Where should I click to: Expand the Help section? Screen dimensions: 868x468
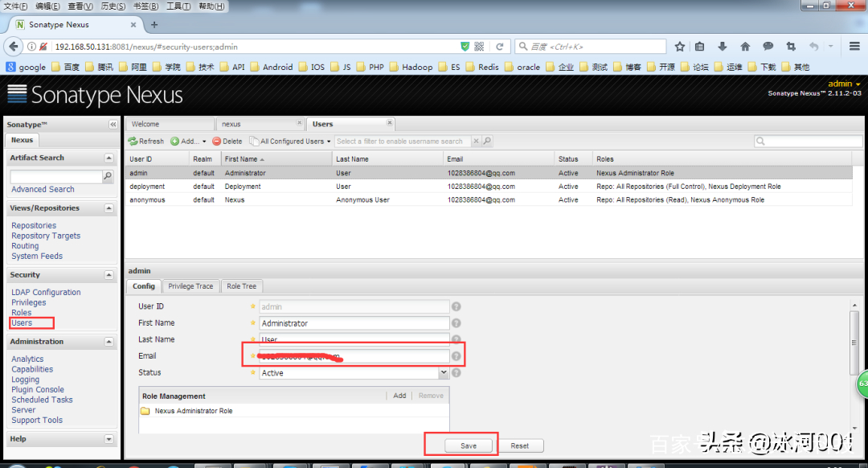point(109,439)
